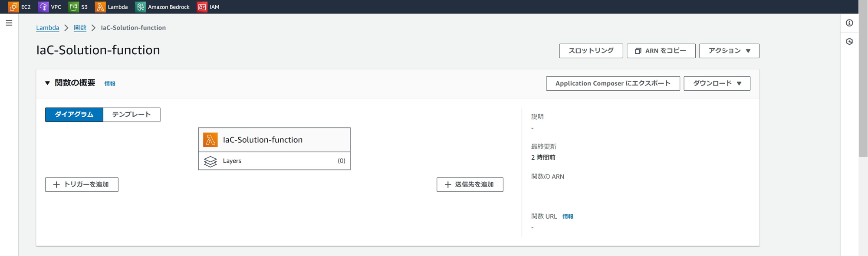Switch to テンプレート tab
This screenshot has height=256, width=868.
(x=132, y=115)
